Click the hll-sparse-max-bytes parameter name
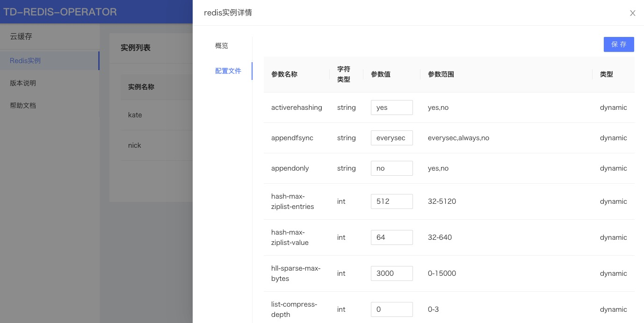The height and width of the screenshot is (323, 644). [296, 273]
